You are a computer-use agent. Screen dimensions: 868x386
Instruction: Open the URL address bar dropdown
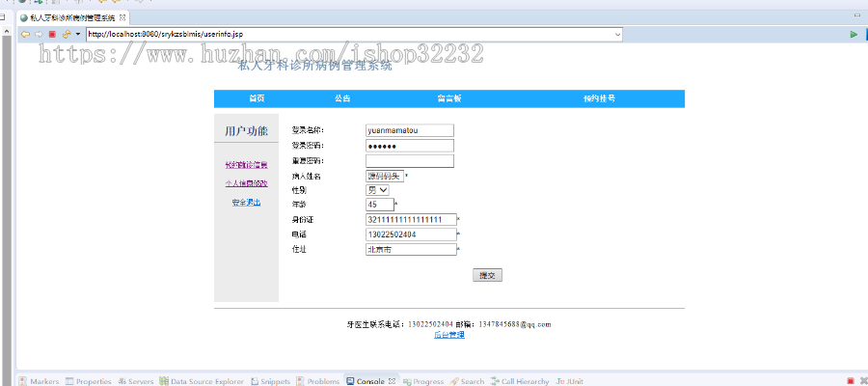point(617,34)
